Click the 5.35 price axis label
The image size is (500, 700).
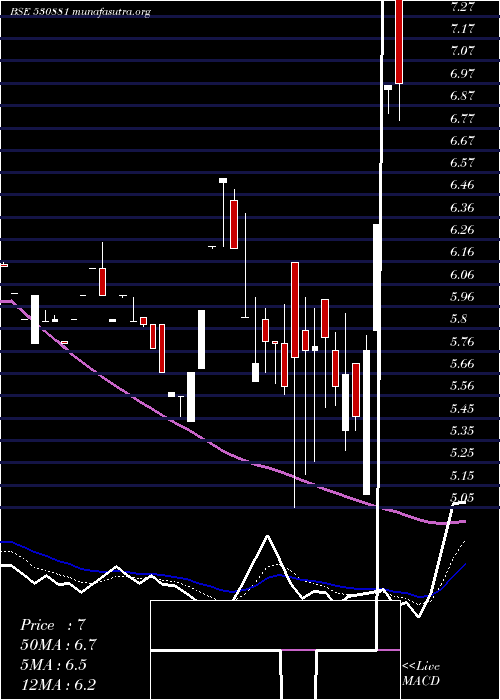coord(462,431)
